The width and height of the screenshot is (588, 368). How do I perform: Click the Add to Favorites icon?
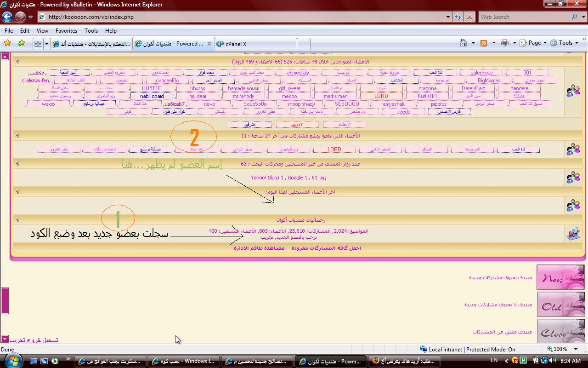21,43
